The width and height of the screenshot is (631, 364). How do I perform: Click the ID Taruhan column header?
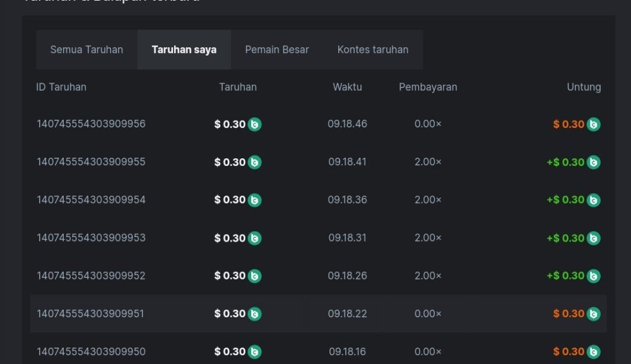[61, 87]
